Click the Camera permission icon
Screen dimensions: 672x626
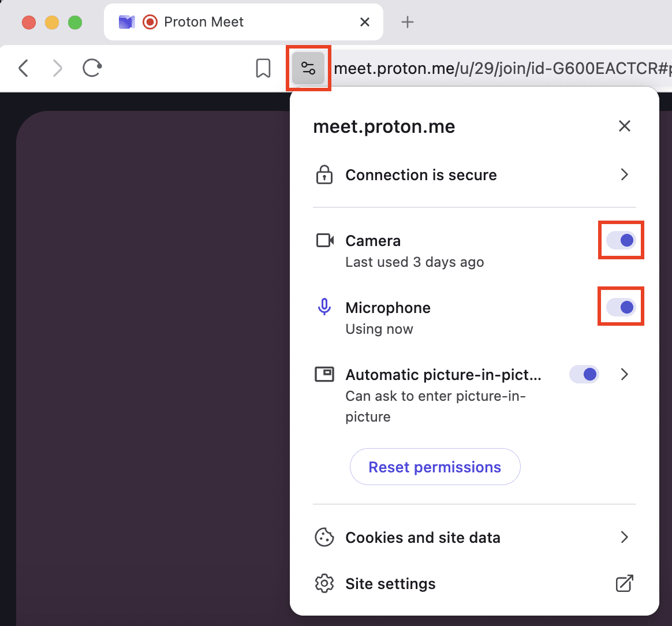(x=324, y=240)
